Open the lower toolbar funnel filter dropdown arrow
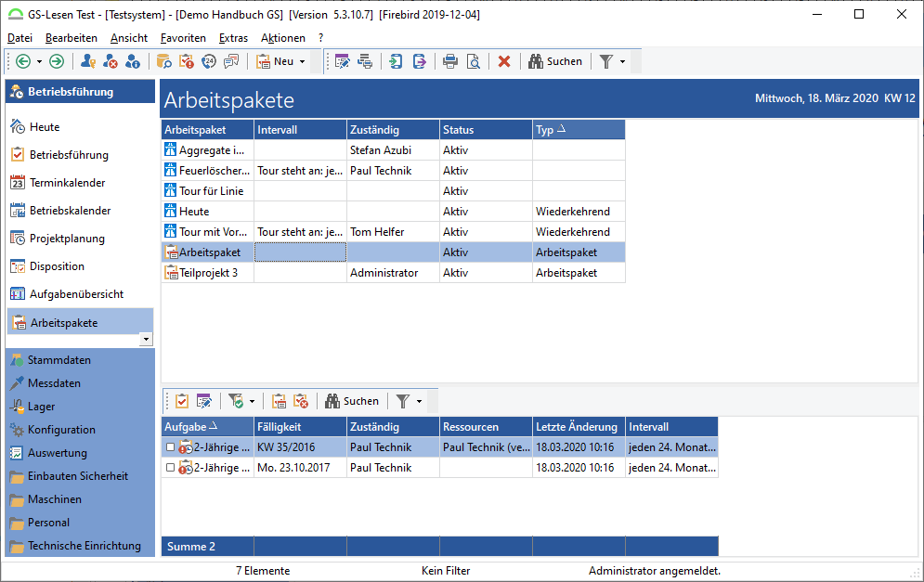924x582 pixels. coord(419,402)
